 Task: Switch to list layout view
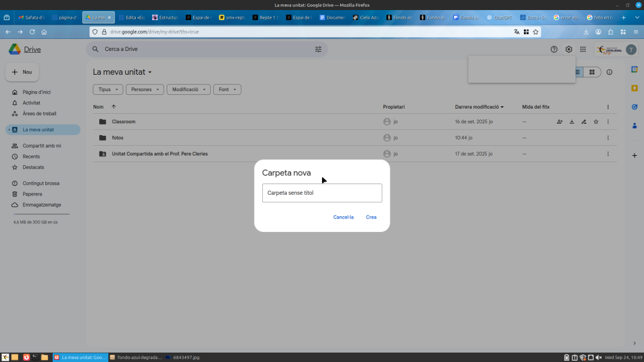pyautogui.click(x=578, y=72)
